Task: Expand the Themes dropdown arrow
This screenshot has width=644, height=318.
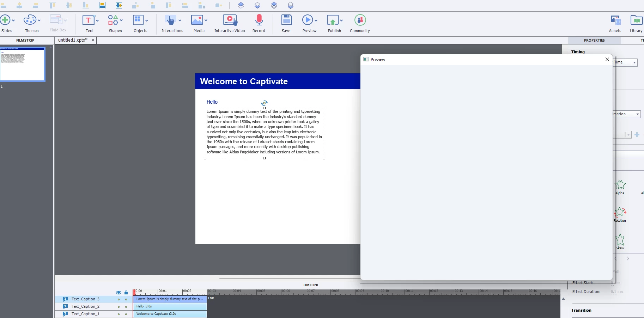Action: click(39, 20)
